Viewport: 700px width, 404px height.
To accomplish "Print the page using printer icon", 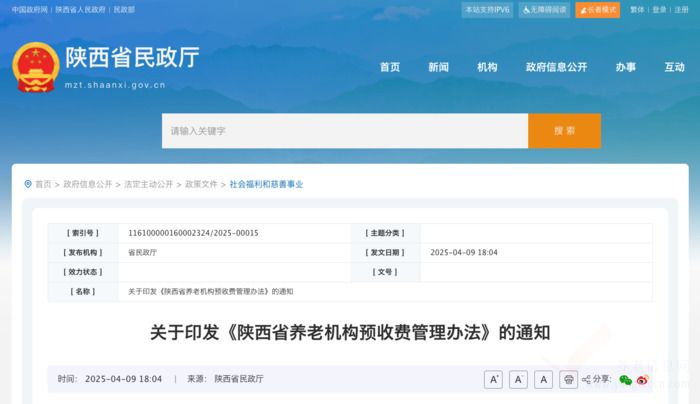I will click(568, 379).
